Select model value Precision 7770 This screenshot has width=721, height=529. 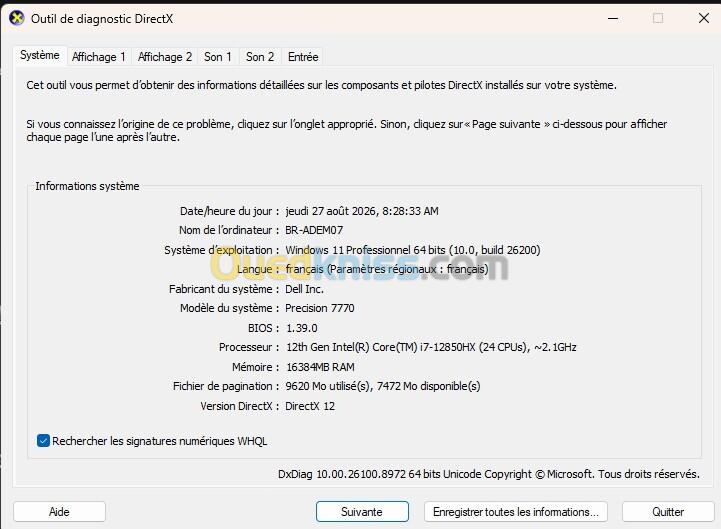[320, 308]
